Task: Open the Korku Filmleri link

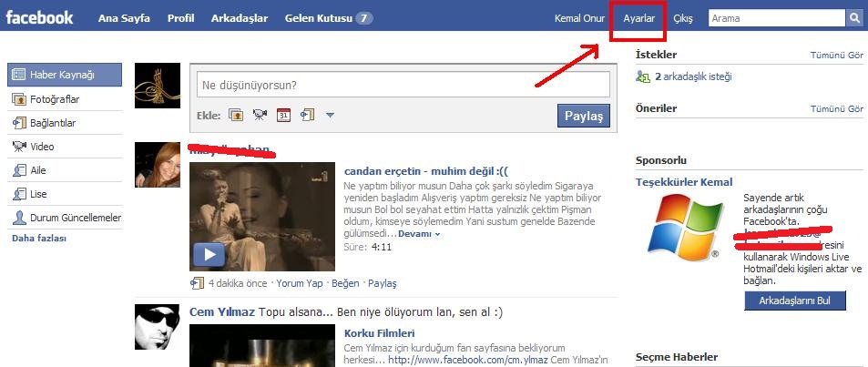Action: tap(379, 333)
